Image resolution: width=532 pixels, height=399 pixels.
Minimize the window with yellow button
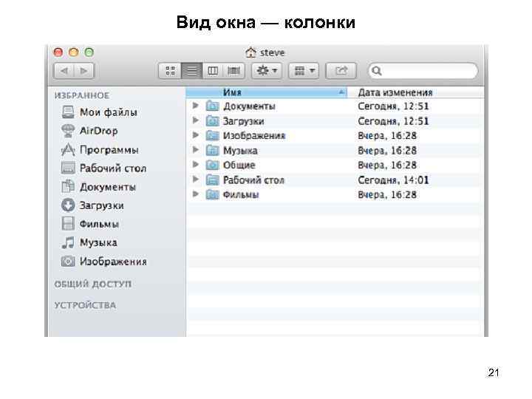point(74,52)
